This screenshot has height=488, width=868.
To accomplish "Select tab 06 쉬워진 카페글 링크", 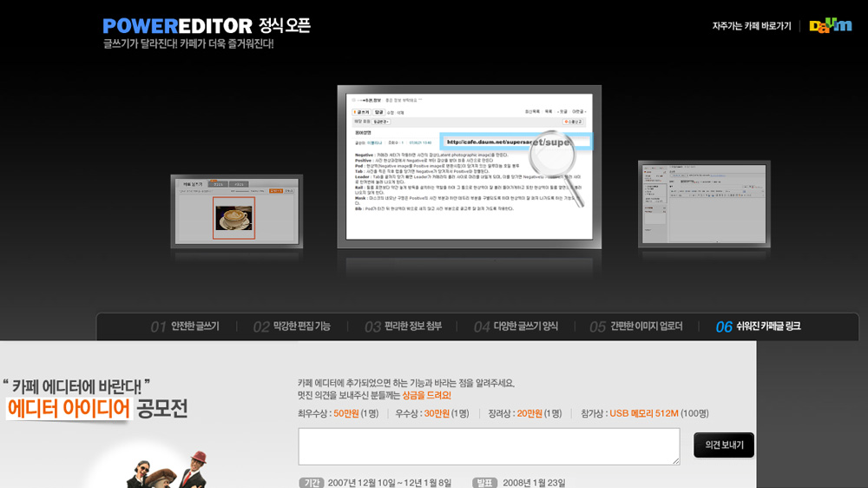I will coord(758,326).
